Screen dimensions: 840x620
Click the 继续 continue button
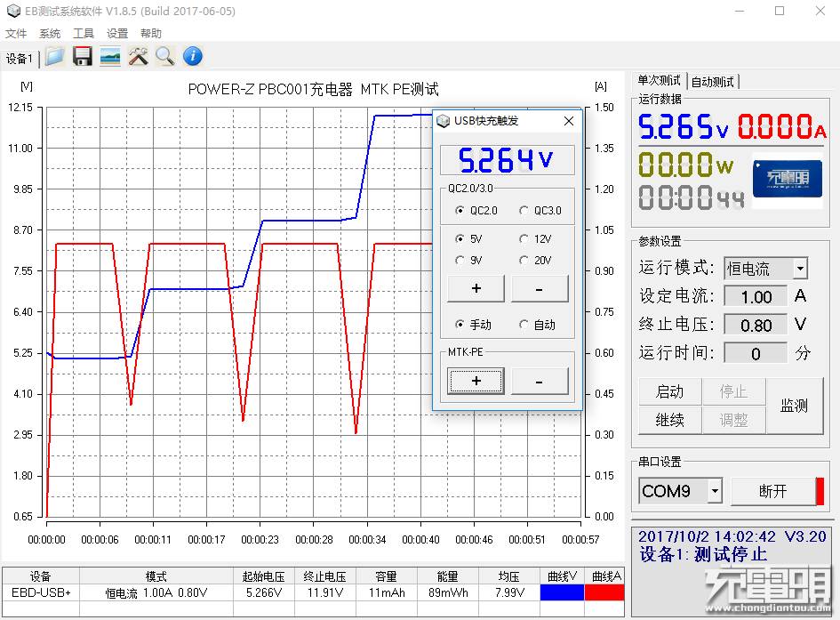click(x=669, y=420)
